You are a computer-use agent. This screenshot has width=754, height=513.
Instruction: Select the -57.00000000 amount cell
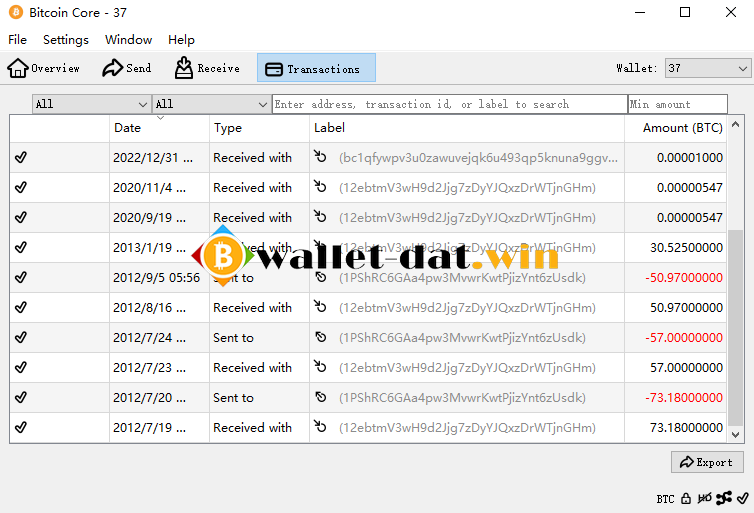(676, 338)
